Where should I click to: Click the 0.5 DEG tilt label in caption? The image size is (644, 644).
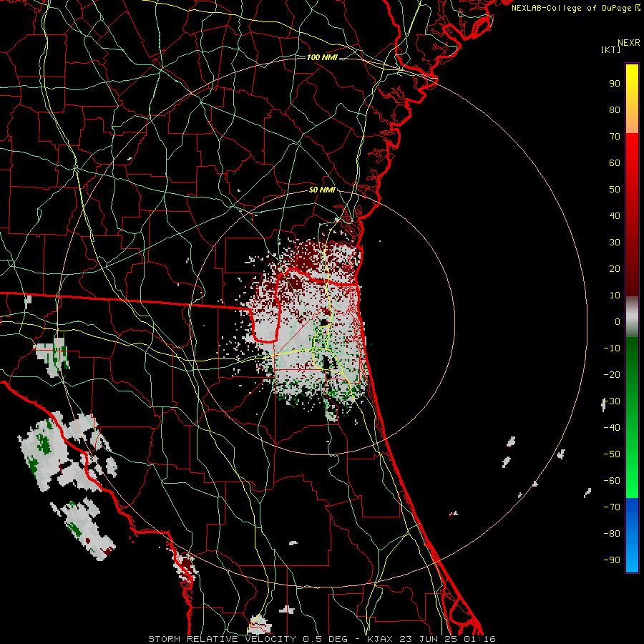(x=325, y=639)
